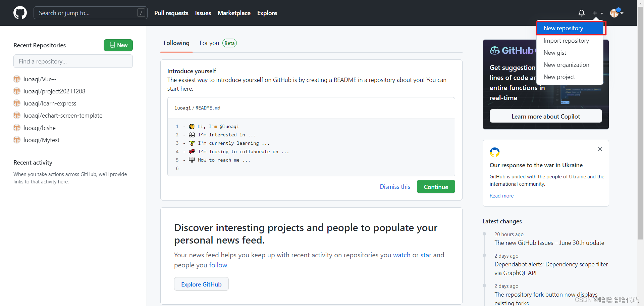Go to Marketplace
This screenshot has width=644, height=306.
click(234, 13)
